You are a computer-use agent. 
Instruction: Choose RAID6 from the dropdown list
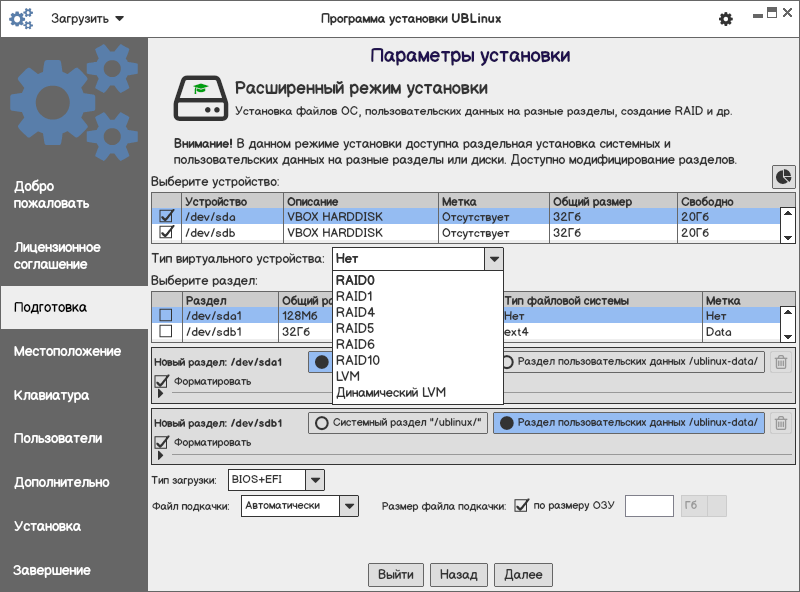tap(417, 344)
